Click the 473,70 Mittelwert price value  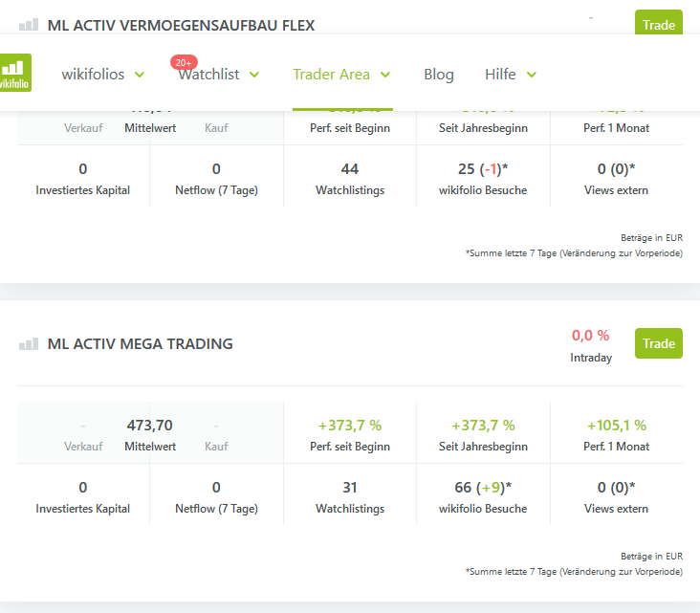click(x=149, y=426)
